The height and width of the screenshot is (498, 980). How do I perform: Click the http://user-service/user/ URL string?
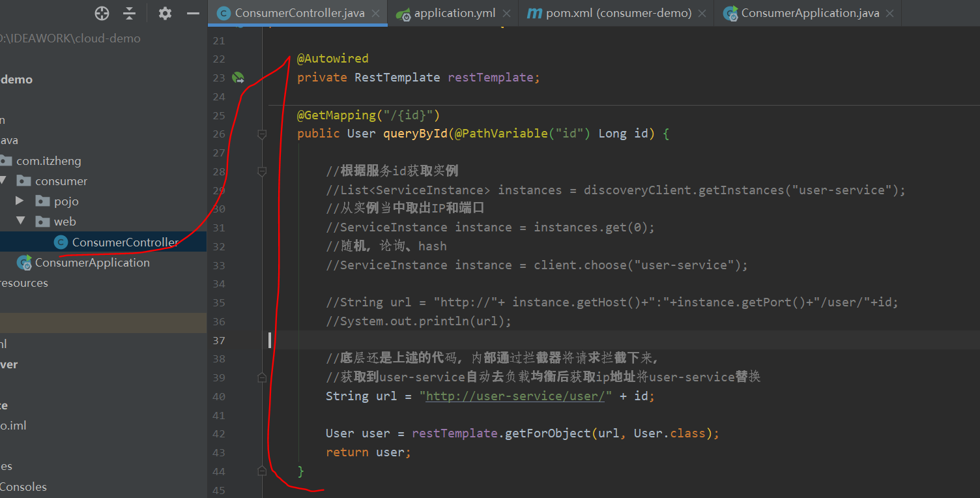515,396
